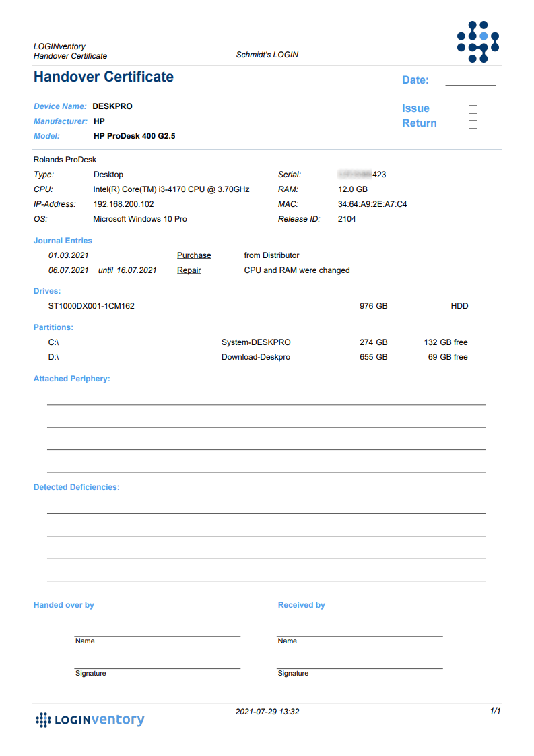The height and width of the screenshot is (756, 534).
Task: Select the timestamp 2021-07-29 13:32
Action: pos(267,712)
